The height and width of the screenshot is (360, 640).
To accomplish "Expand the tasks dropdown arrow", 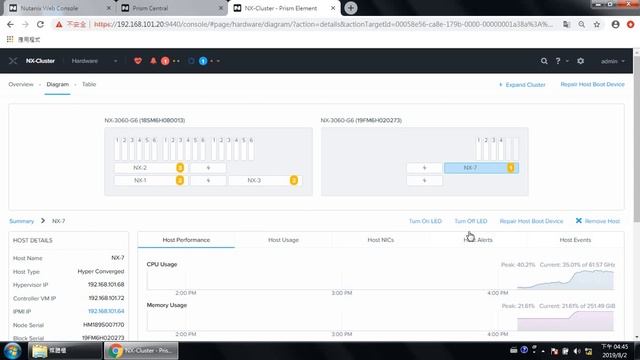I will (218, 61).
